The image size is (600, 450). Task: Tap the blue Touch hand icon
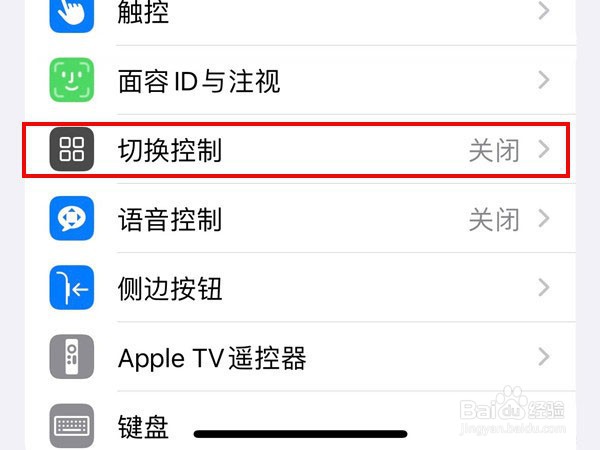72,13
